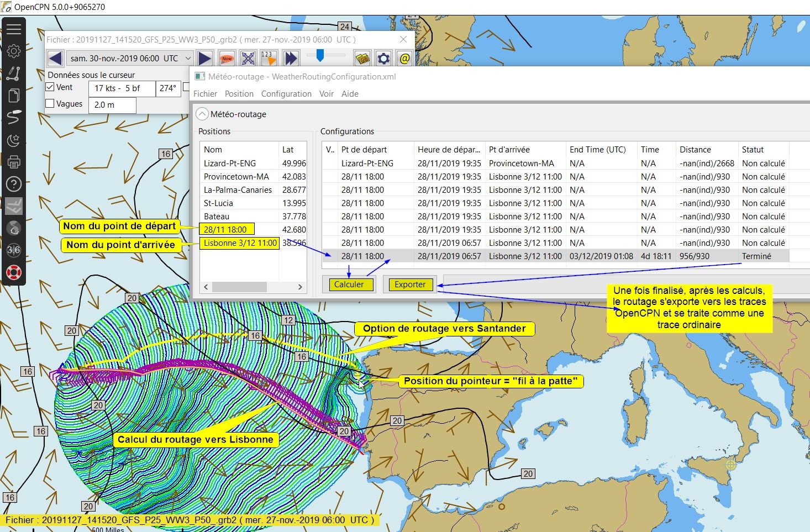The image size is (810, 532).
Task: Open the forecast date-time dropdown
Action: pos(188,58)
